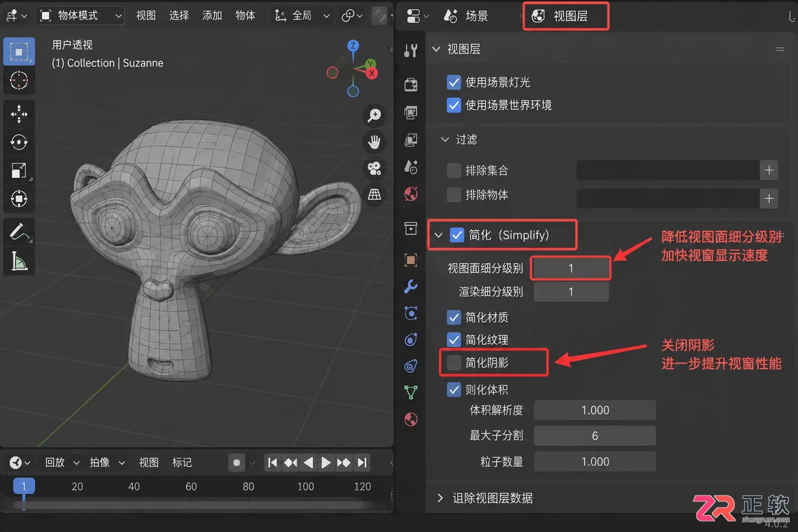Expand the 沮除视图层数据 panel
Viewport: 798px width, 532px height.
440,498
